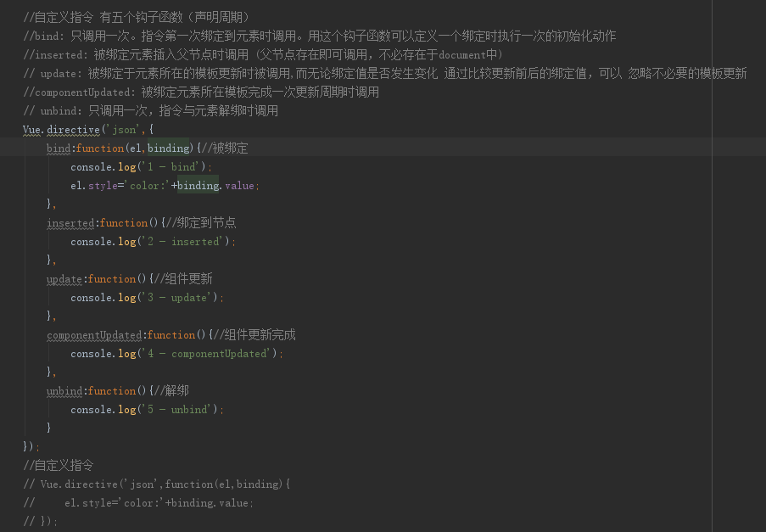Click the //自定义指令 comment below the directive
This screenshot has width=766, height=532.
(x=59, y=466)
